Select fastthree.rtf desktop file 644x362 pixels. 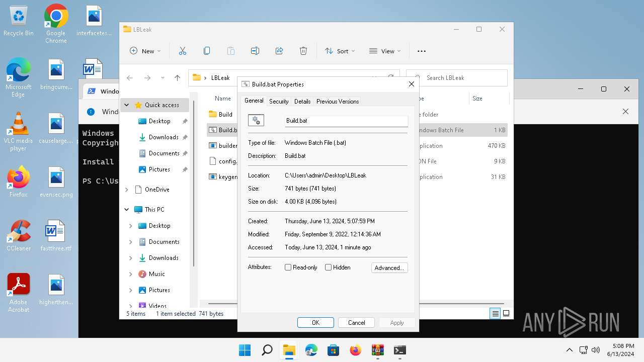point(56,236)
